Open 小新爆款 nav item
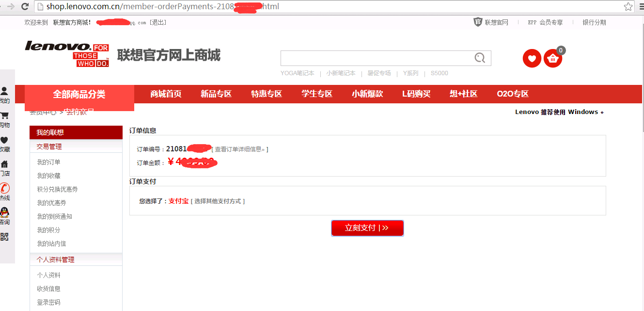The width and height of the screenshot is (644, 311). point(367,94)
